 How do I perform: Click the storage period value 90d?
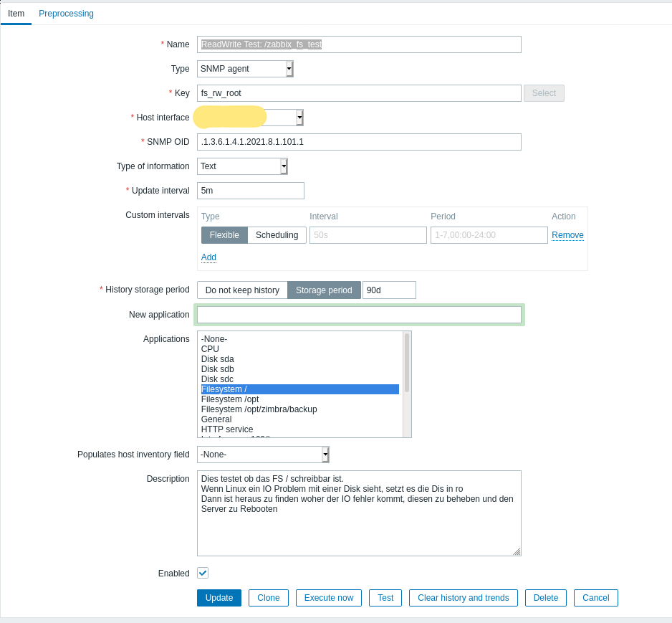click(389, 290)
